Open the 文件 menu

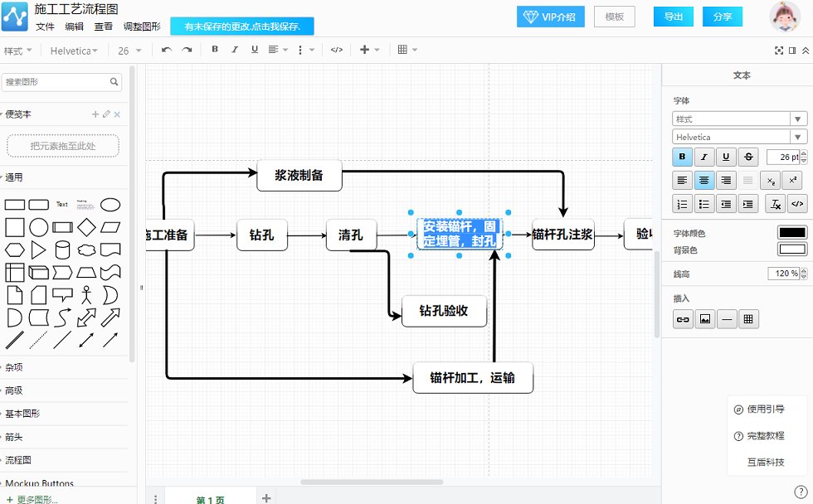(46, 28)
